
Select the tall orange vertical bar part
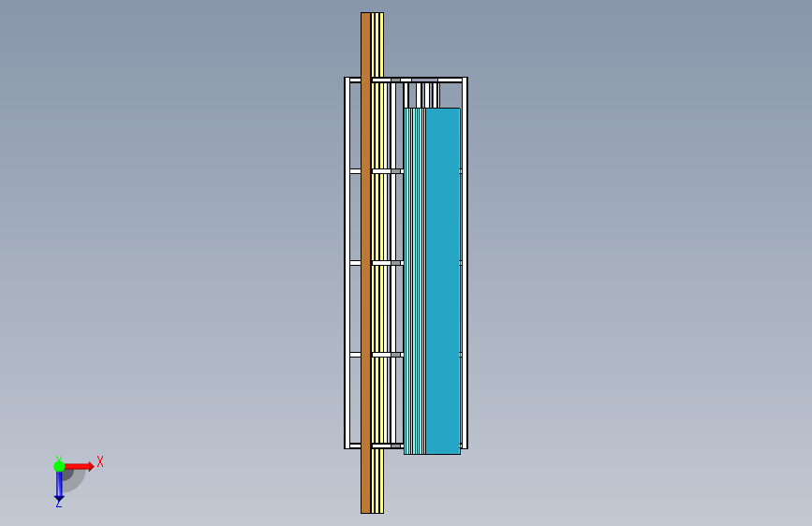(x=365, y=263)
